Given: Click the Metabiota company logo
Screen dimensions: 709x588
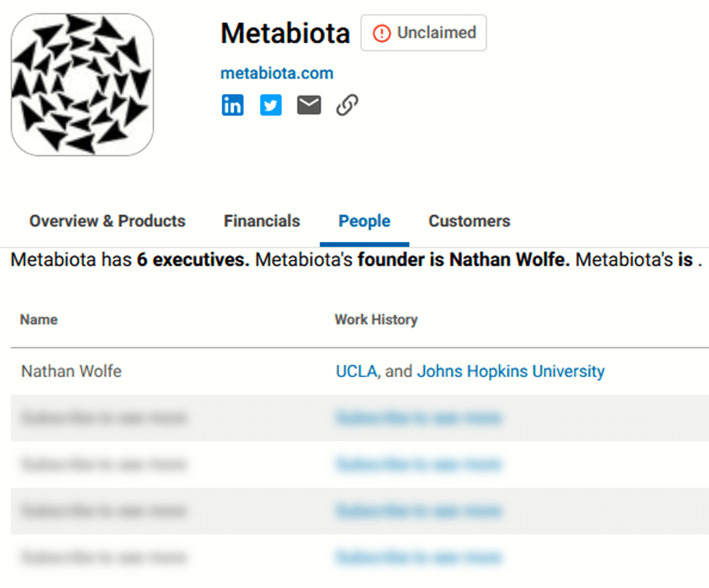Looking at the screenshot, I should point(83,85).
